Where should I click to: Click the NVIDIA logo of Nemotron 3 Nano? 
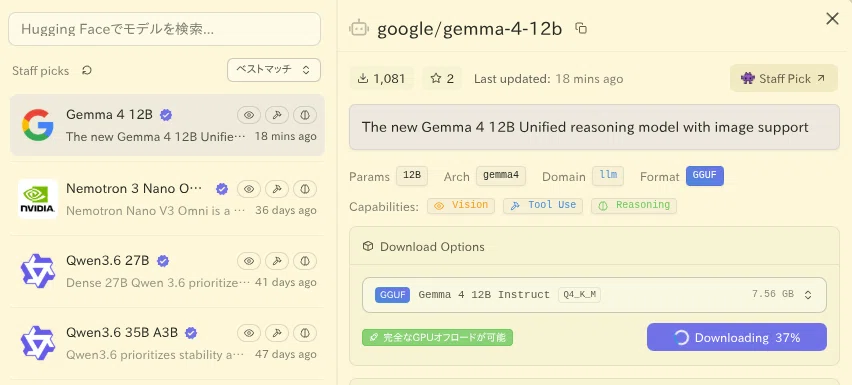37,199
